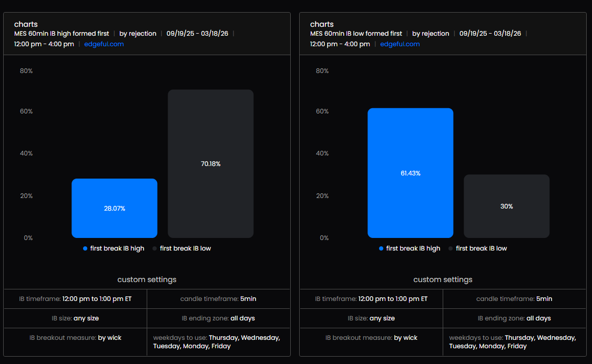The image size is (592, 364).
Task: Click '12:00 pm - 4:00 pm' in left header
Action: tap(44, 44)
